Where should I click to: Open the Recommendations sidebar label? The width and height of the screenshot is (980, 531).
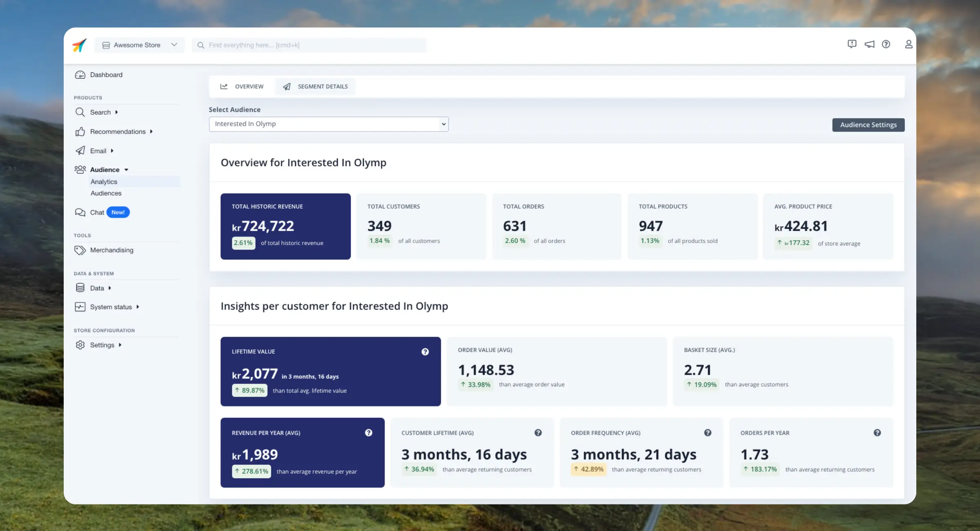click(x=118, y=132)
